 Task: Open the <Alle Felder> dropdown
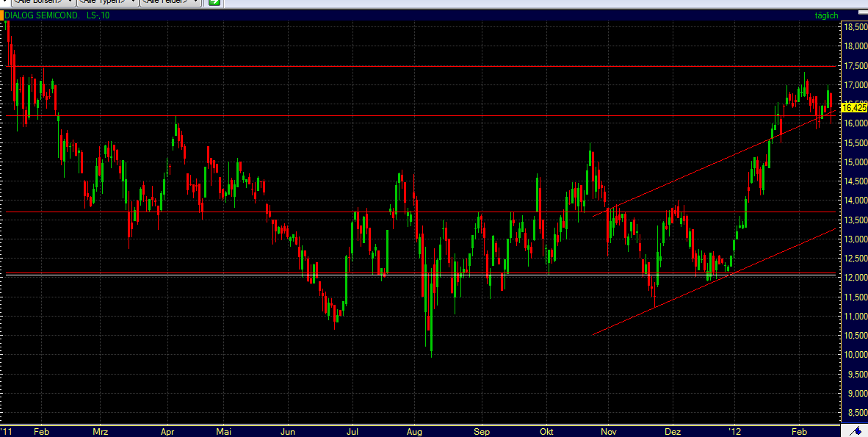click(x=169, y=2)
